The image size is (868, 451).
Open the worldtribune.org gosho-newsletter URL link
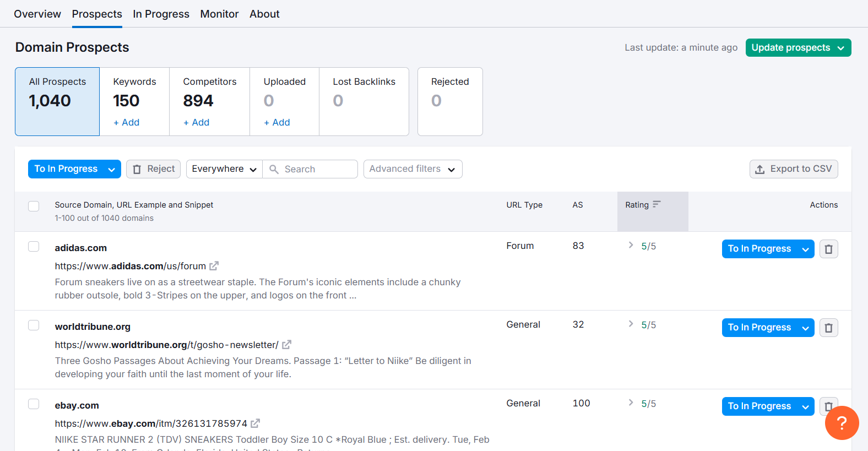pyautogui.click(x=166, y=345)
